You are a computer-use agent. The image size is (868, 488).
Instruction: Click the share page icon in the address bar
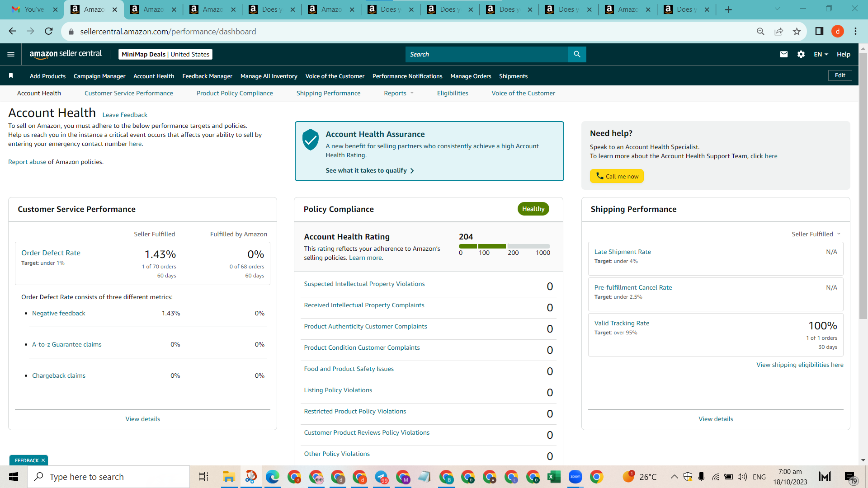click(x=778, y=31)
